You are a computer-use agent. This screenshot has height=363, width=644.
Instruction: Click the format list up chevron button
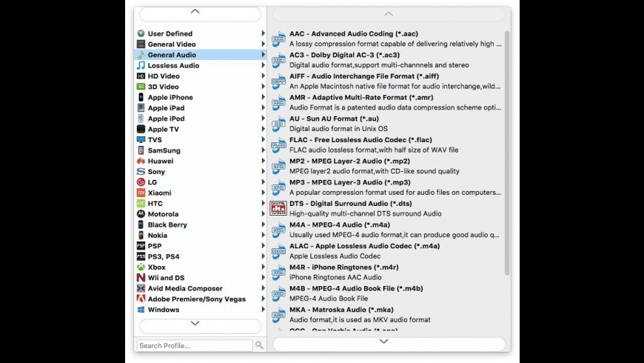[x=389, y=14]
